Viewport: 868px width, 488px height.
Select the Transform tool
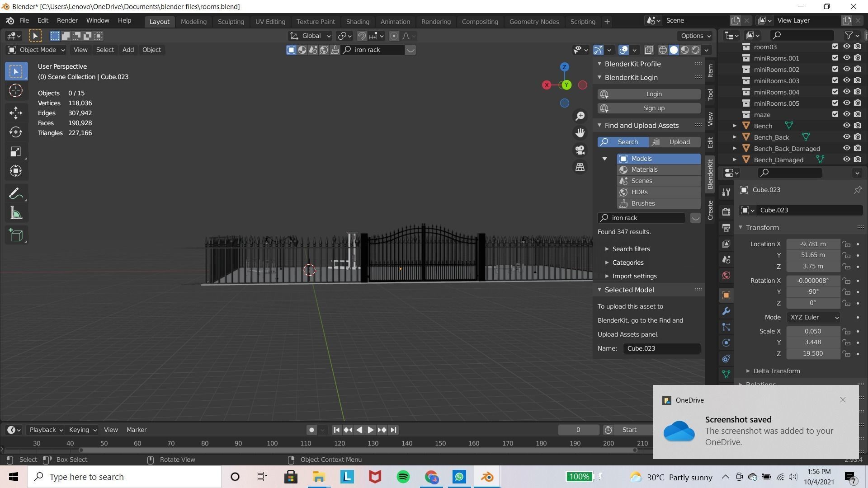[16, 171]
